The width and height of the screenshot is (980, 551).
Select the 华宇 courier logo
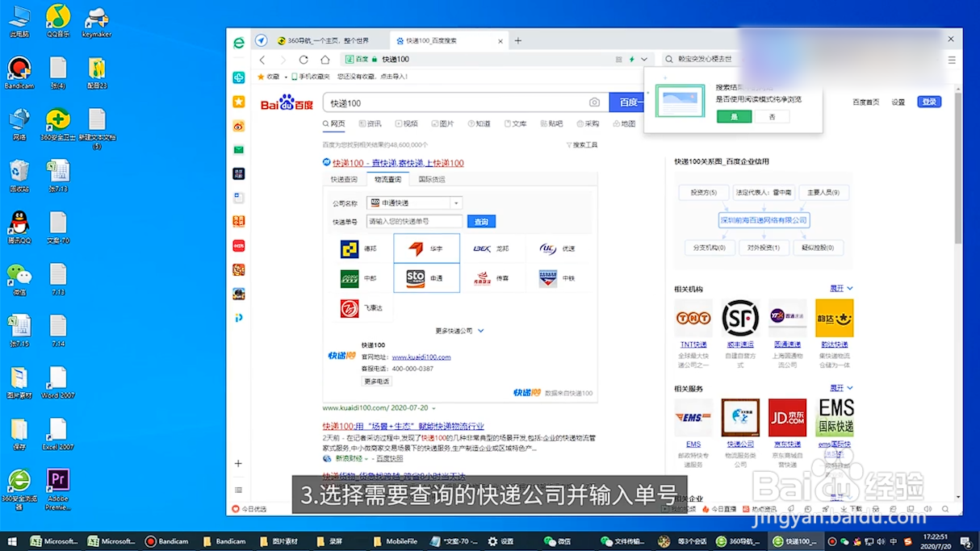pos(426,248)
